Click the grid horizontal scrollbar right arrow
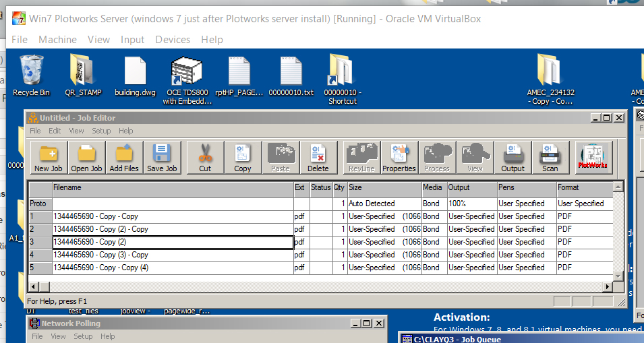 click(x=608, y=286)
